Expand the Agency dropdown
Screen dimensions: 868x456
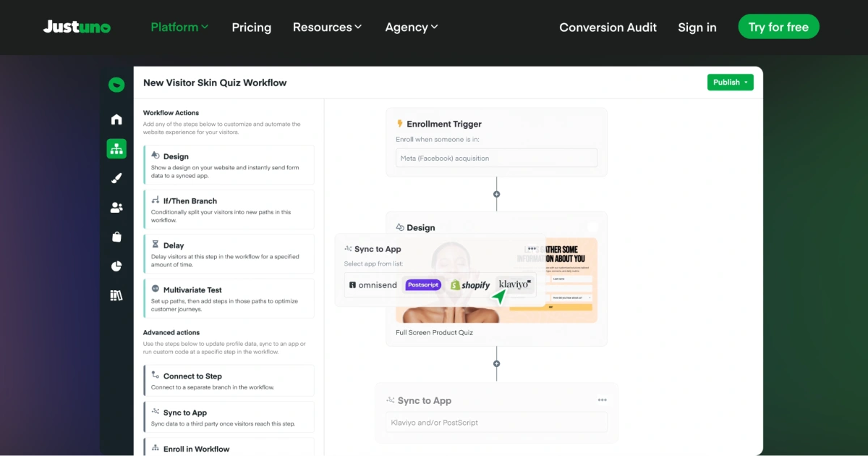click(x=412, y=27)
